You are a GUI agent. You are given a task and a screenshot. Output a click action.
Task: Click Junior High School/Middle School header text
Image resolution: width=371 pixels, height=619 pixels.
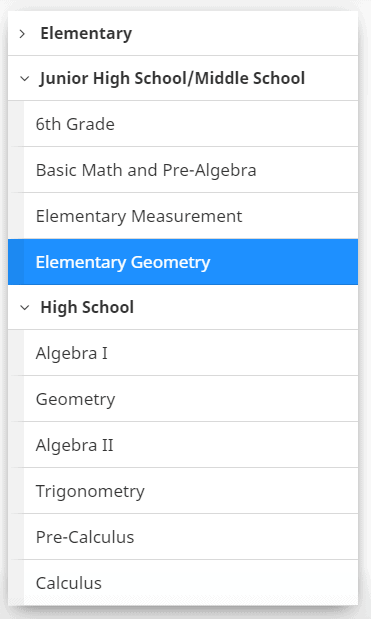[x=172, y=78]
